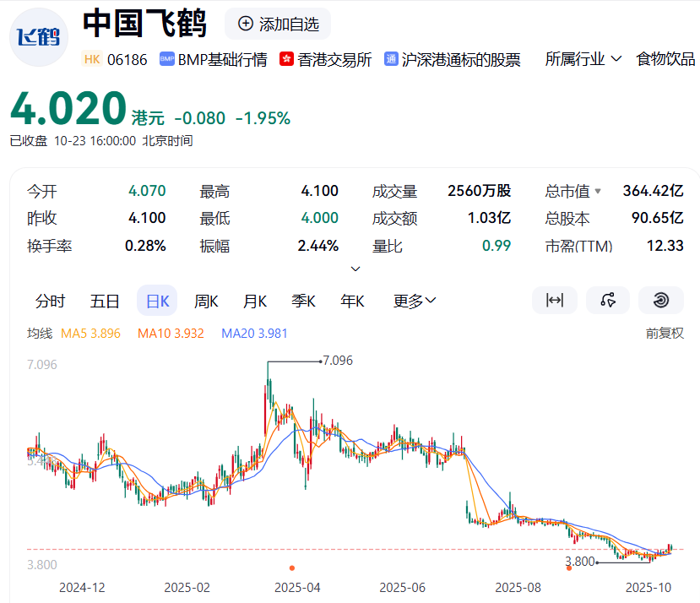Screen dimensions: 700x603
Task: Expand the 更多 chart options dropdown
Action: point(413,300)
